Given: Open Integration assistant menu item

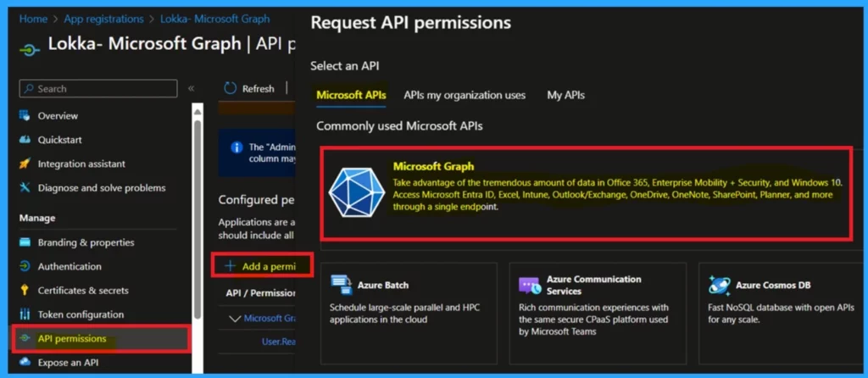Looking at the screenshot, I should [81, 164].
